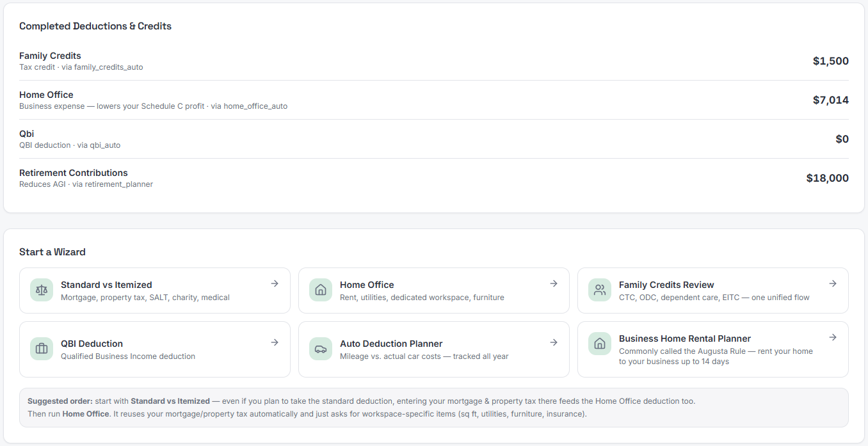
Task: Click the arrow on QBI Deduction card
Action: coord(275,342)
